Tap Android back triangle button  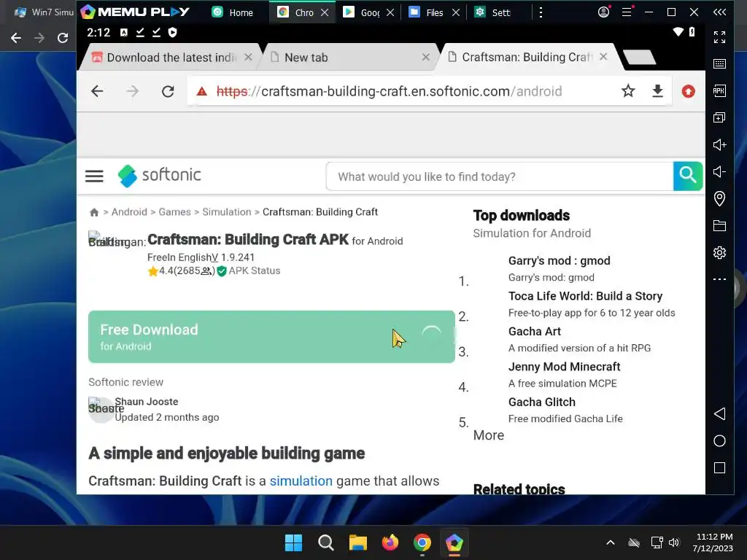[x=719, y=414]
